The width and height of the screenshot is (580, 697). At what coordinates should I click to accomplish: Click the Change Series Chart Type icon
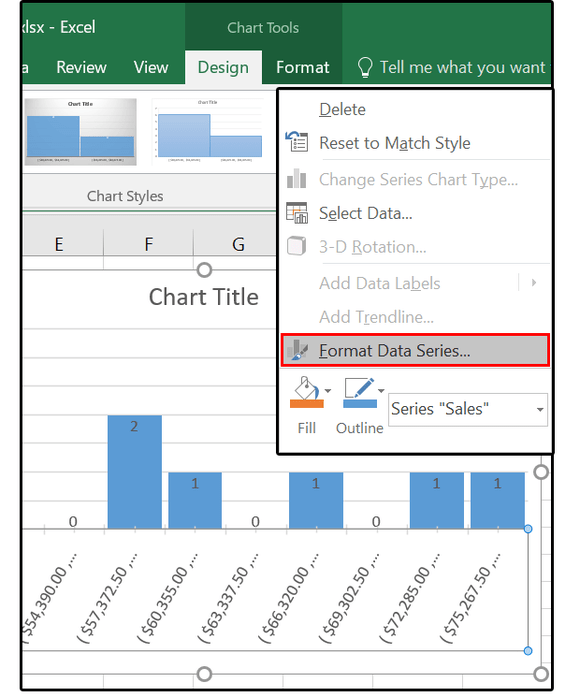click(296, 179)
